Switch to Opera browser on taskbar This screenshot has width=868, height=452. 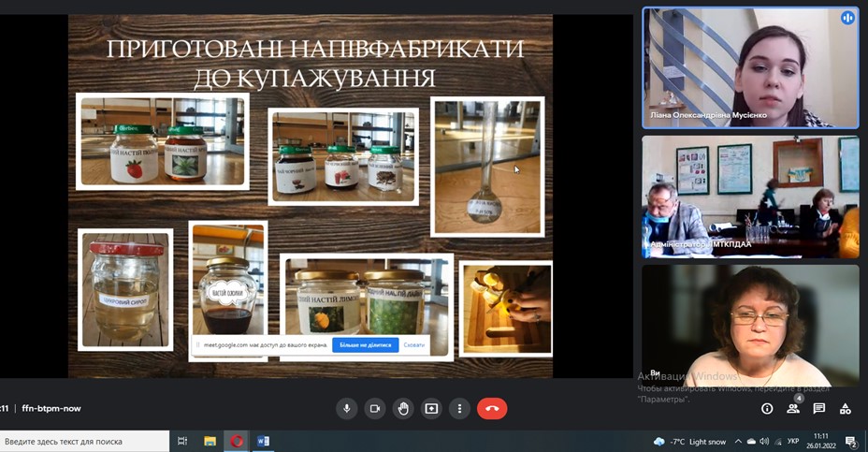tap(237, 442)
